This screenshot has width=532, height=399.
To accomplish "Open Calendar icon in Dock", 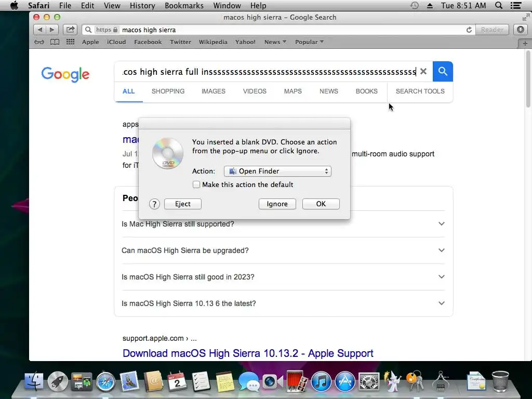I will pos(177,381).
